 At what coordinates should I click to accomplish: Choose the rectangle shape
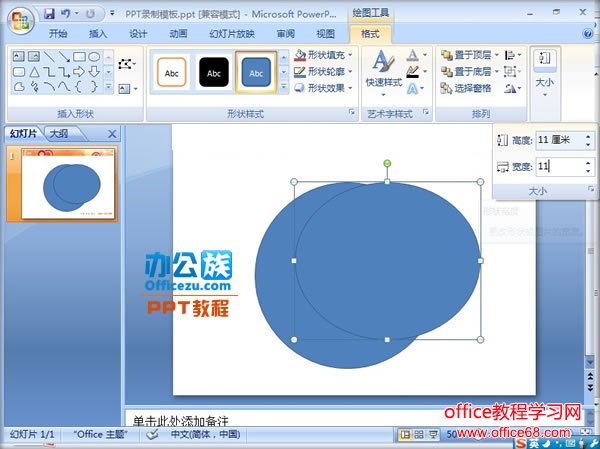coord(79,57)
